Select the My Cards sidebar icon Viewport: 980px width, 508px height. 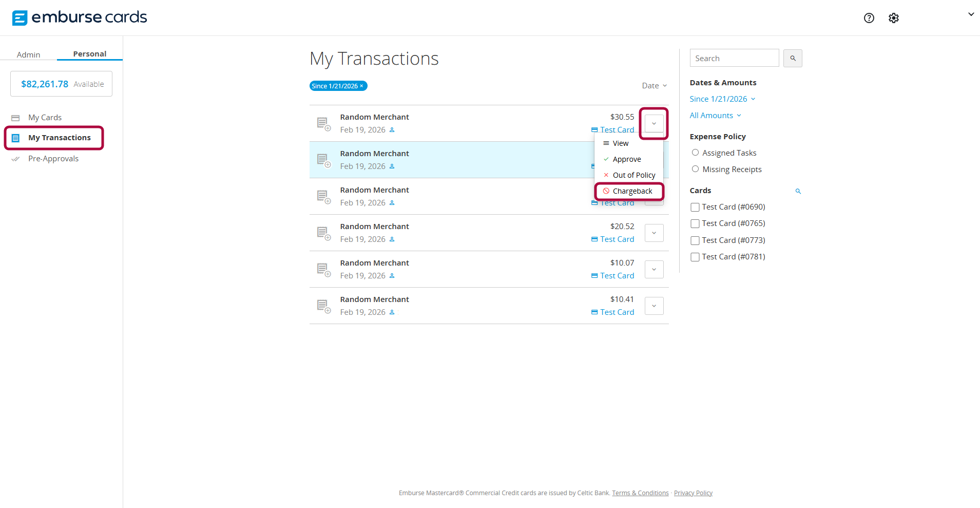pyautogui.click(x=16, y=117)
